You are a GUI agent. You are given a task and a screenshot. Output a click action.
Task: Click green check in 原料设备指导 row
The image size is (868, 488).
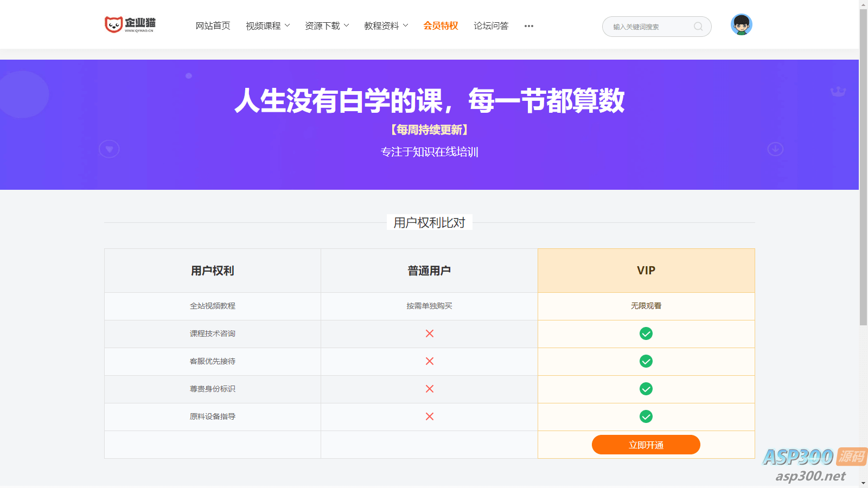pyautogui.click(x=646, y=416)
